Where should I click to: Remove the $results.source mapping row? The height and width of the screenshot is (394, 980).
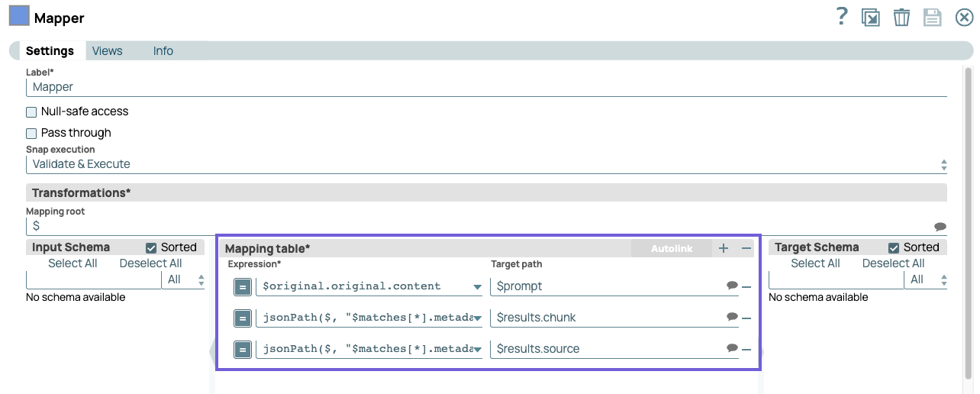746,349
